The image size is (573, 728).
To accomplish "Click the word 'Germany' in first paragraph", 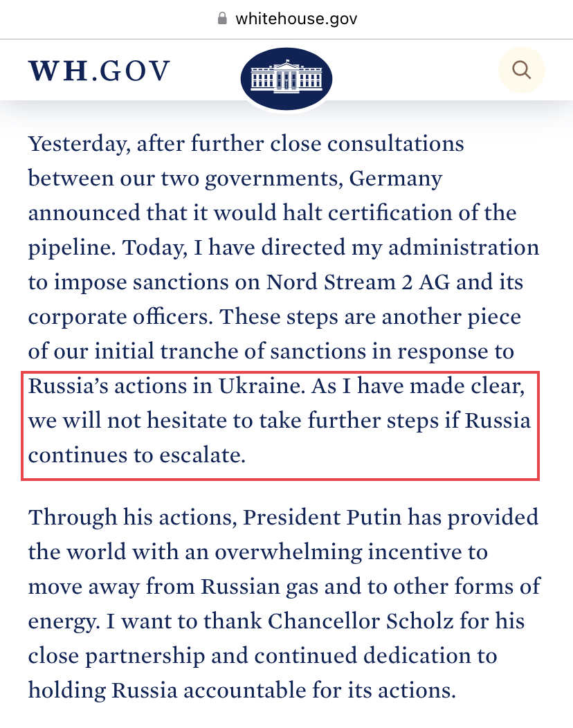I will (x=396, y=179).
